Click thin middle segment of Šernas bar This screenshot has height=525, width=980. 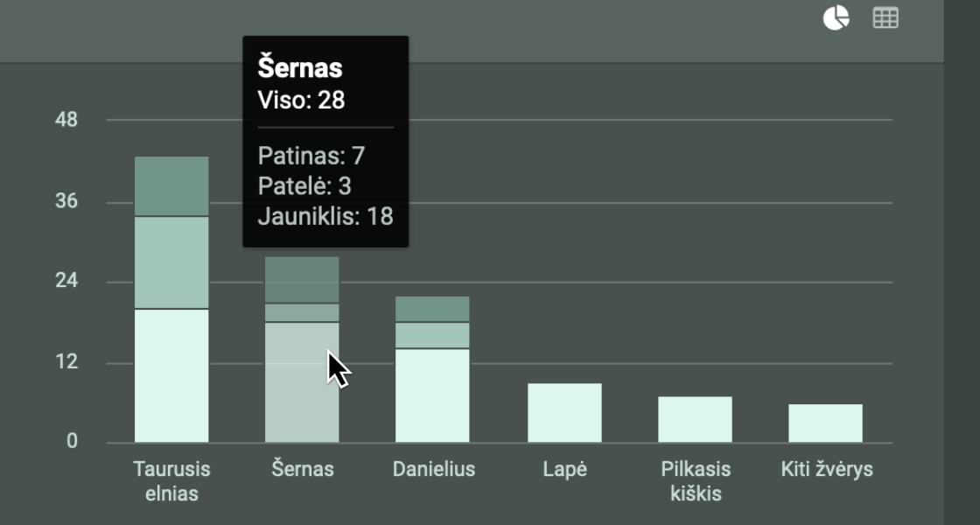pos(302,312)
